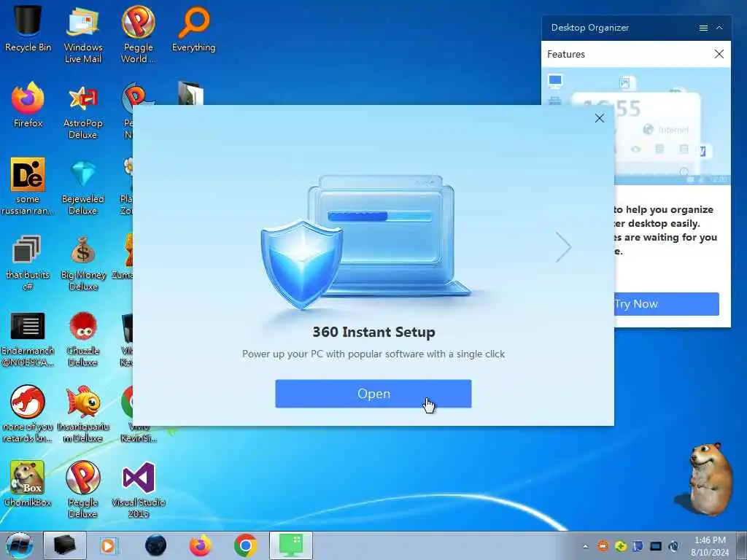
Task: Click the 'Power up your PC' subtitle text
Action: pyautogui.click(x=373, y=354)
